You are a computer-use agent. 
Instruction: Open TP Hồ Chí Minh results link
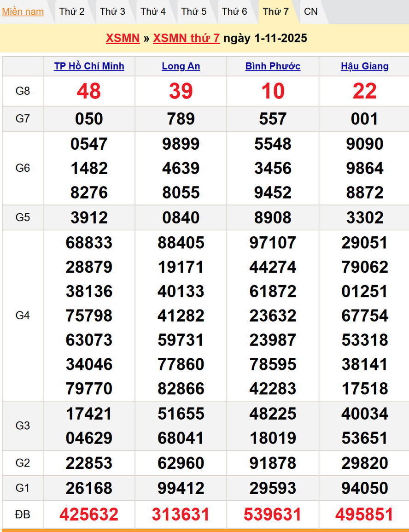pos(89,66)
